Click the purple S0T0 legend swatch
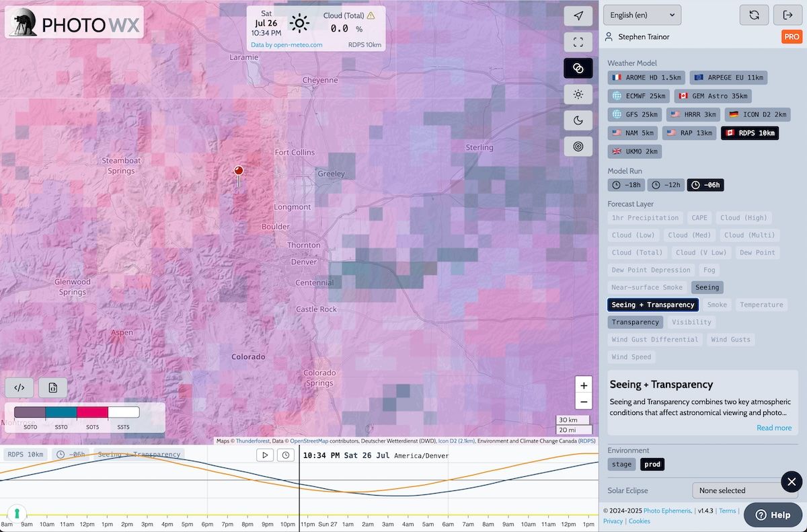The image size is (807, 532). [30, 412]
